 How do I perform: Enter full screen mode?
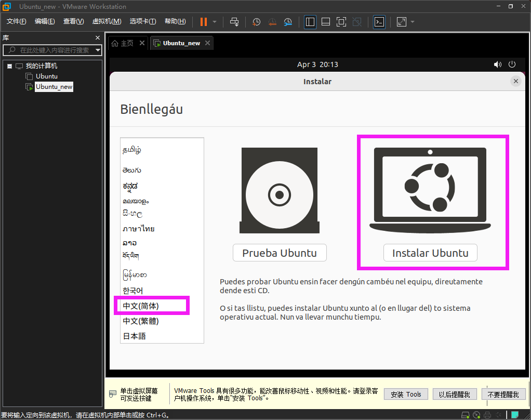pos(341,22)
